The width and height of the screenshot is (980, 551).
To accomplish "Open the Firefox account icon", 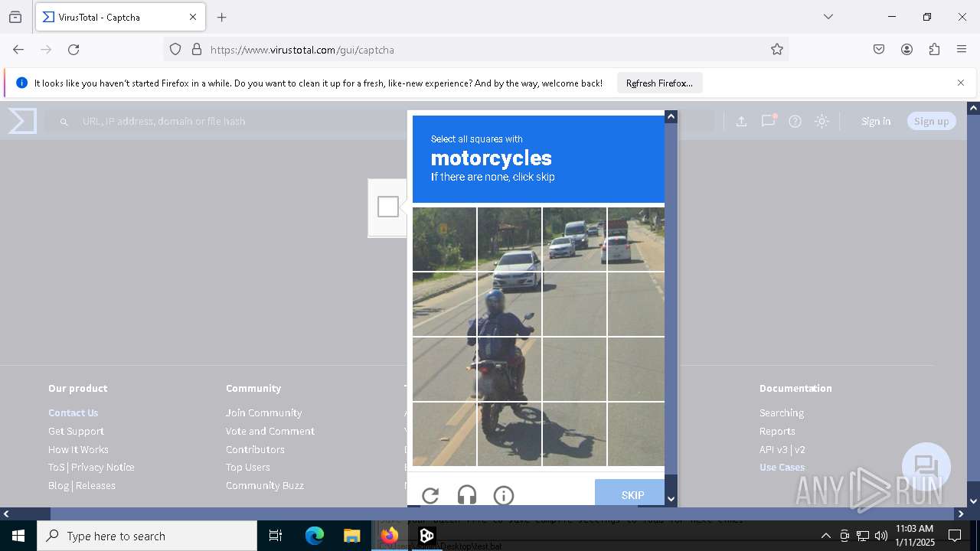I will [x=906, y=50].
